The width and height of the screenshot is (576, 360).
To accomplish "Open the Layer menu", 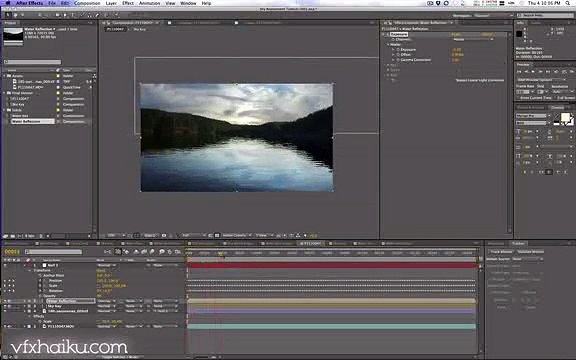I will click(x=111, y=3).
